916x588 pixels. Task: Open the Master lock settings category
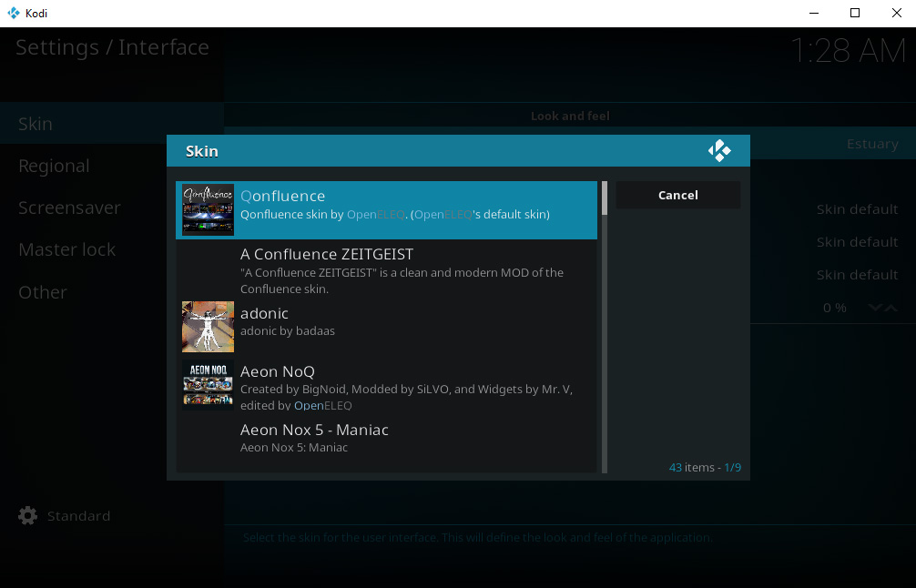pyautogui.click(x=112, y=249)
